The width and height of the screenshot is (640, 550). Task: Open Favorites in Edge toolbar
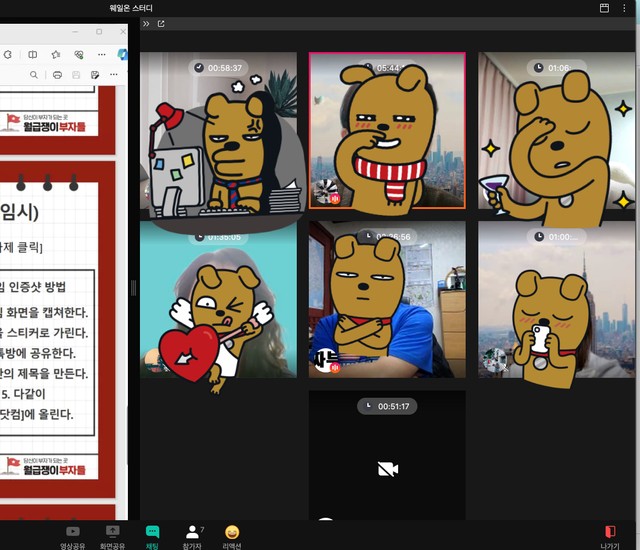[x=56, y=54]
